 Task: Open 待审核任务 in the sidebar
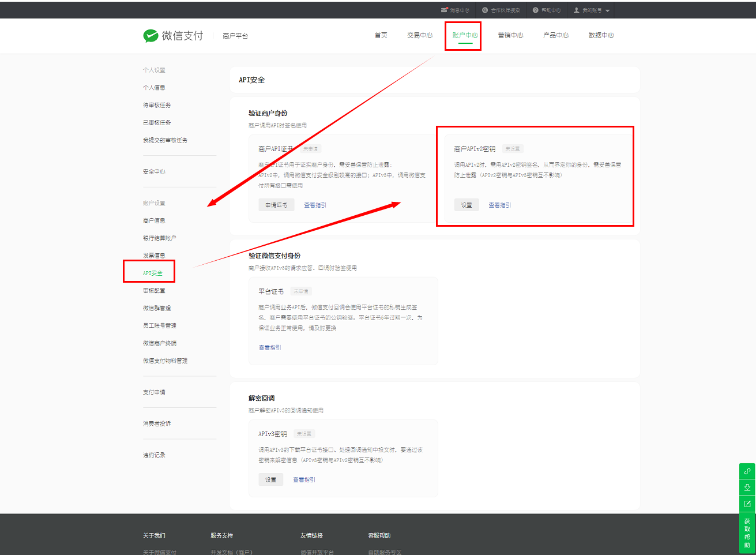coord(157,105)
